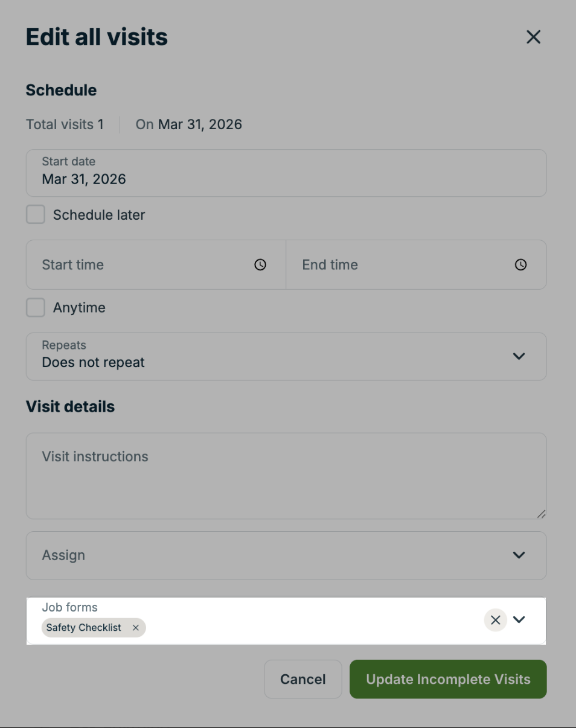Enable the Schedule later option

coord(35,214)
